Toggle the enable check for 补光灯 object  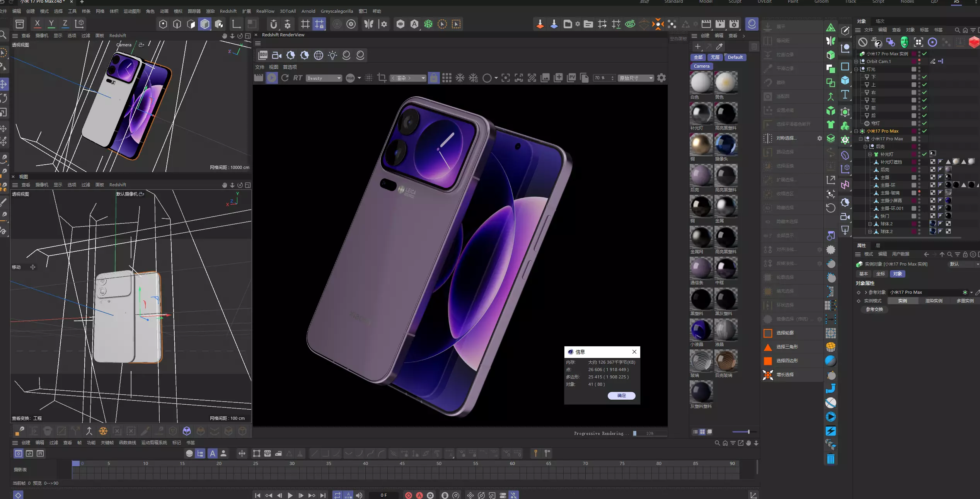(924, 154)
